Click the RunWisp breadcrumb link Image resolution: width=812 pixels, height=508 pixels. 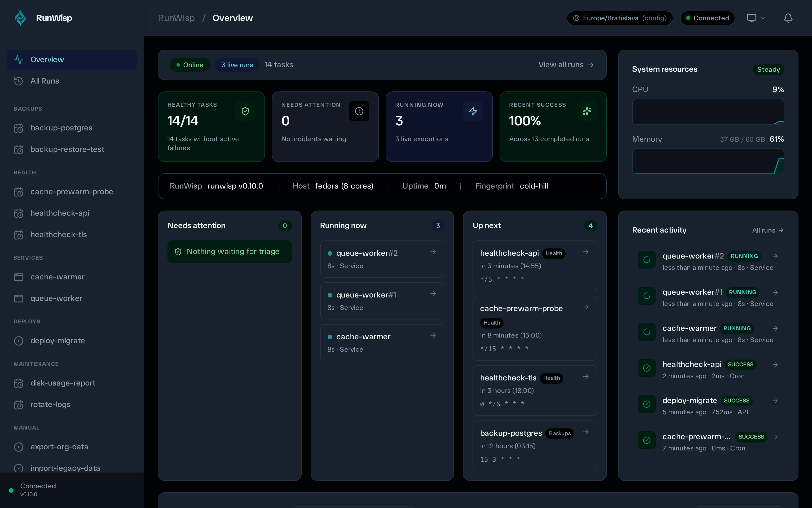[176, 18]
